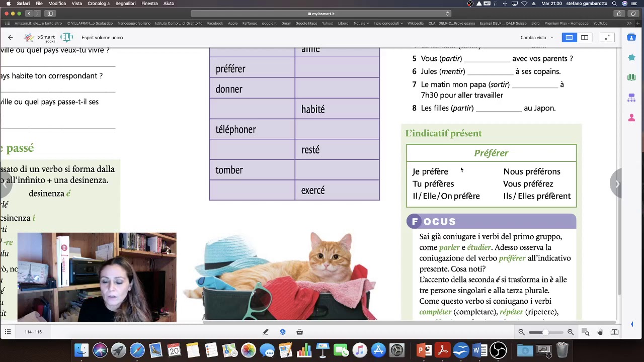The width and height of the screenshot is (644, 362).
Task: Click Safari's share button
Action: tap(619, 14)
